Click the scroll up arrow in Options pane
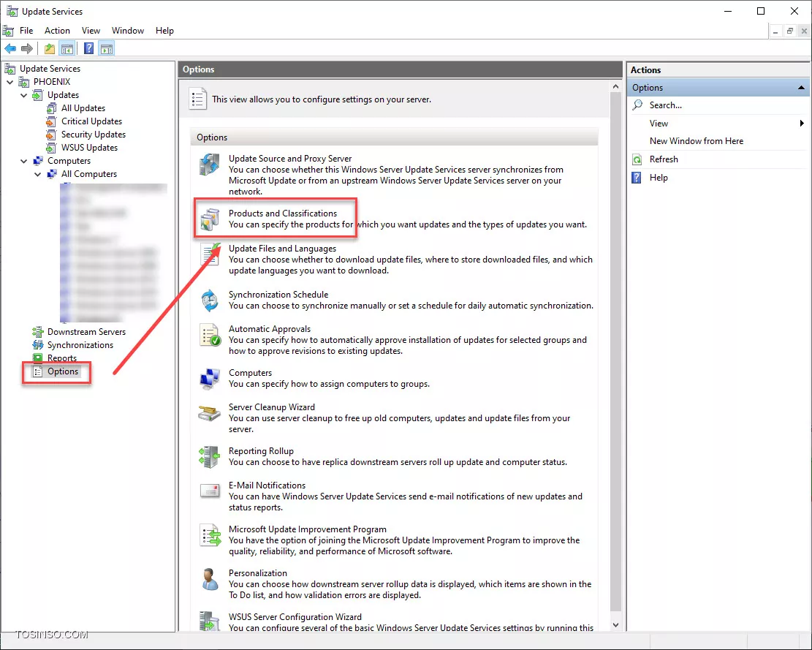The image size is (812, 650). [x=615, y=86]
